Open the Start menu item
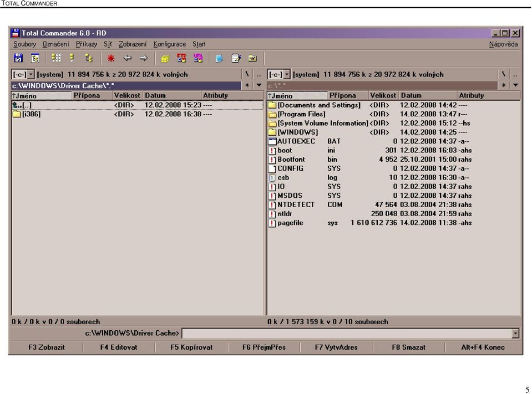The image size is (532, 394). click(x=199, y=44)
